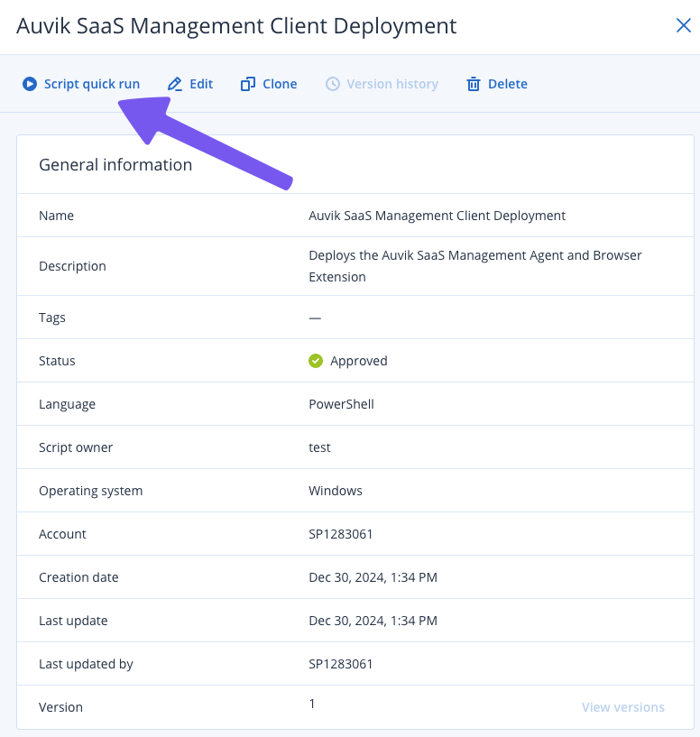Viewport: 700px width, 737px height.
Task: Click the Last updated by field label
Action: pos(86,664)
